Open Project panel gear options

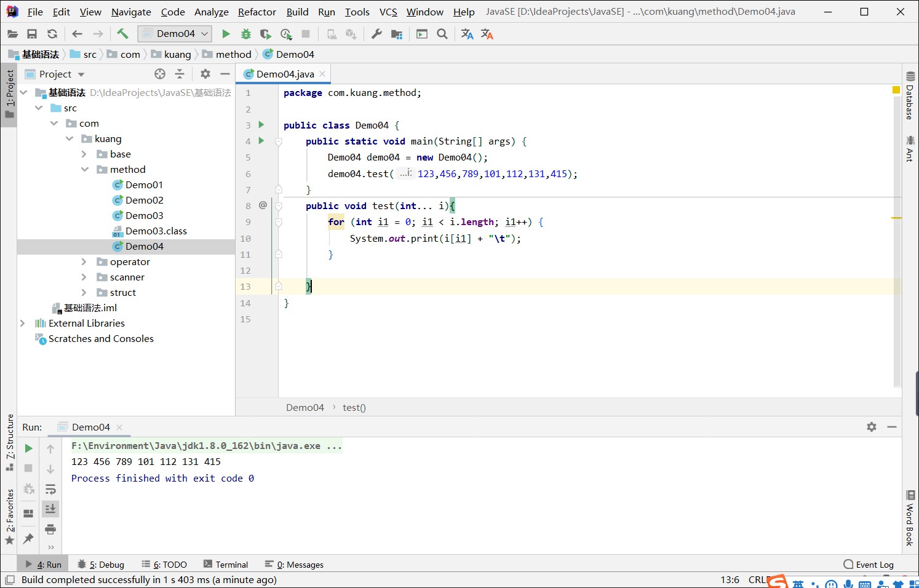coord(205,74)
